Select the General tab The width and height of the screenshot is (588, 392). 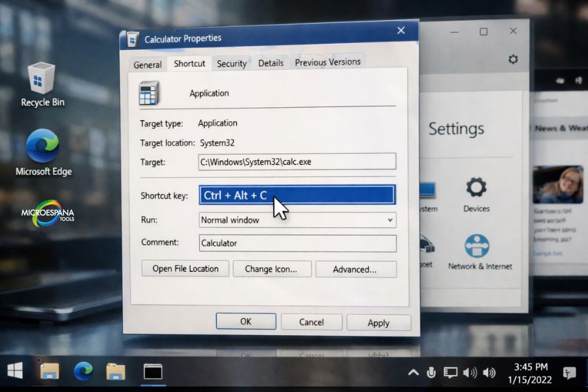pyautogui.click(x=147, y=65)
